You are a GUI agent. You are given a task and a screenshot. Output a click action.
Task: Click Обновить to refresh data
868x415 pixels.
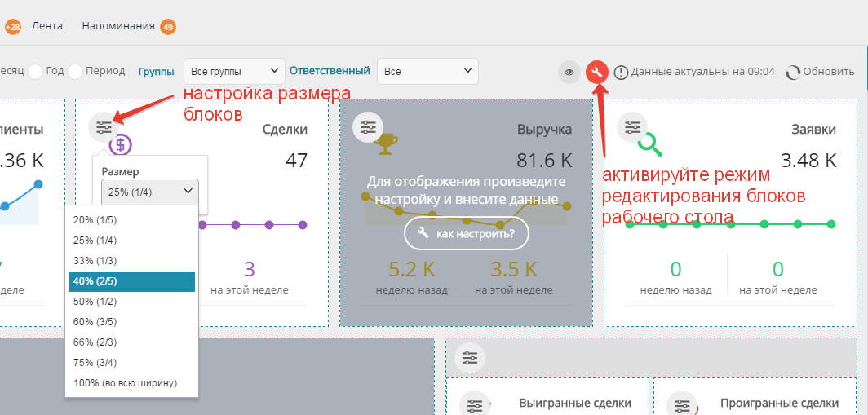click(829, 72)
